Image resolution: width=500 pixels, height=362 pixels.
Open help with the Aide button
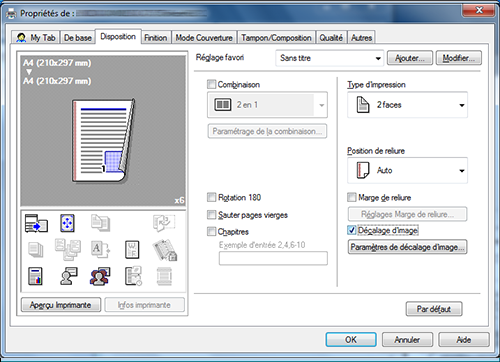click(x=464, y=340)
